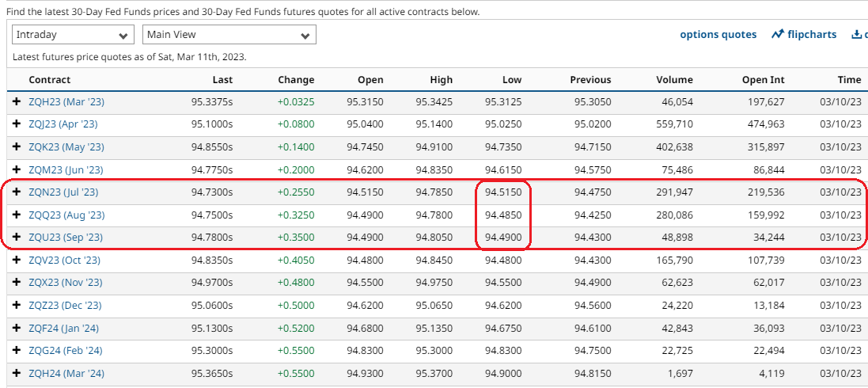The height and width of the screenshot is (388, 868).
Task: Open the ZQX23 (Nov '23) contract link
Action: (66, 283)
